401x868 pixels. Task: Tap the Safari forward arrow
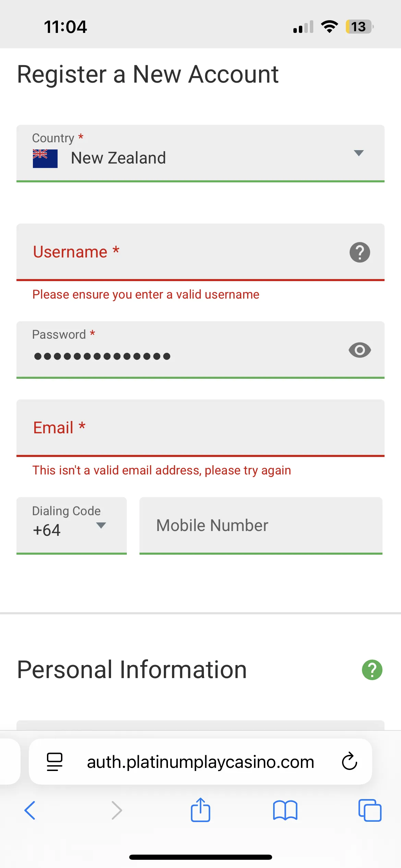tap(117, 810)
